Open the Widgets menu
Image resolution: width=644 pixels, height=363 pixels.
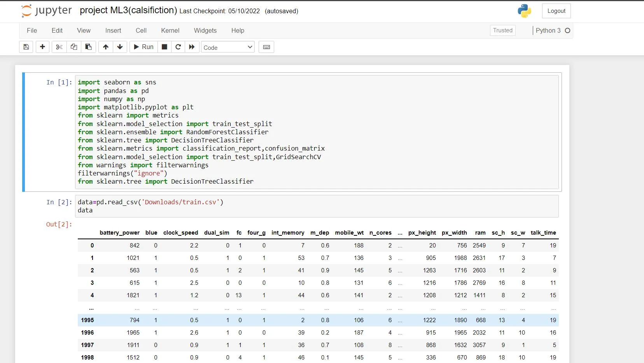(x=205, y=31)
